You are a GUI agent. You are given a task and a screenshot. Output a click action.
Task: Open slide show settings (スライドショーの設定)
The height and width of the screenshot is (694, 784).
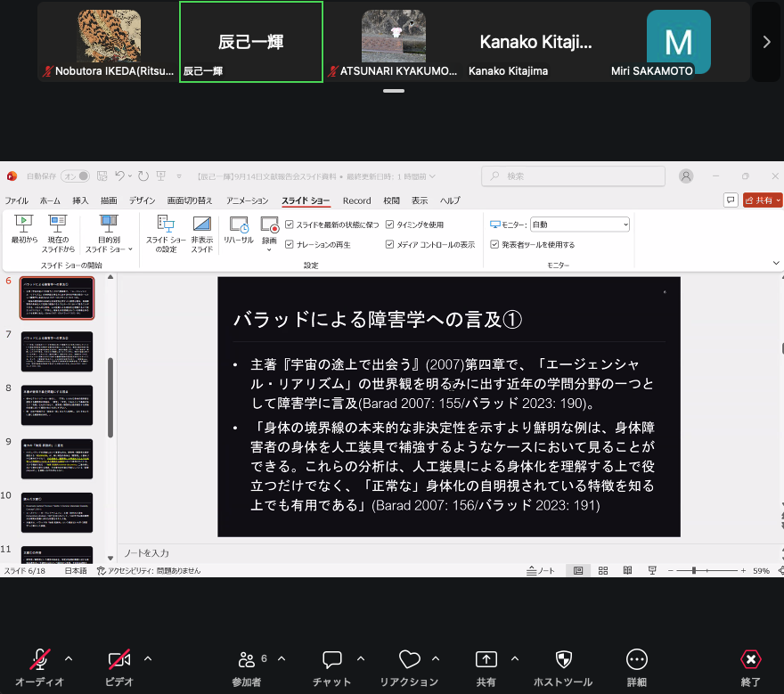(166, 233)
